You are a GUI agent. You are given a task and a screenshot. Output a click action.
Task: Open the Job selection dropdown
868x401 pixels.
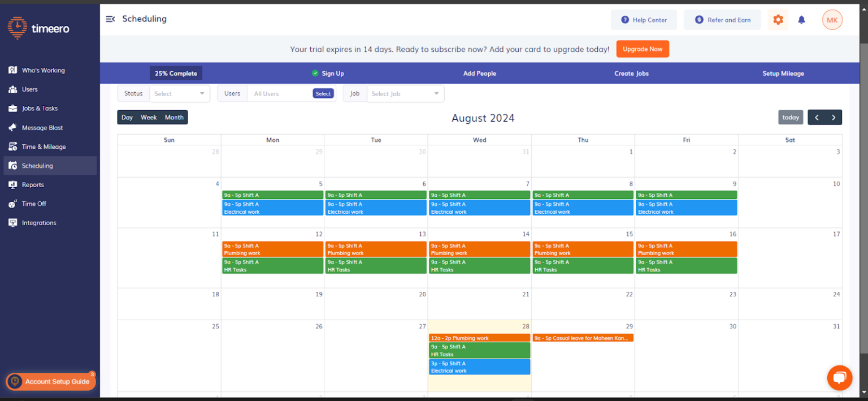point(405,93)
